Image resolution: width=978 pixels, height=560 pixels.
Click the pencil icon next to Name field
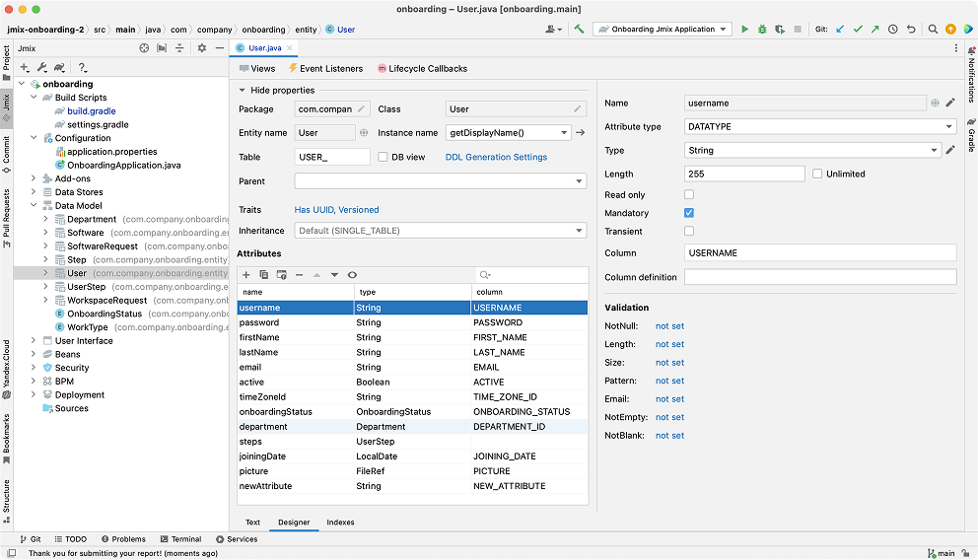click(950, 103)
